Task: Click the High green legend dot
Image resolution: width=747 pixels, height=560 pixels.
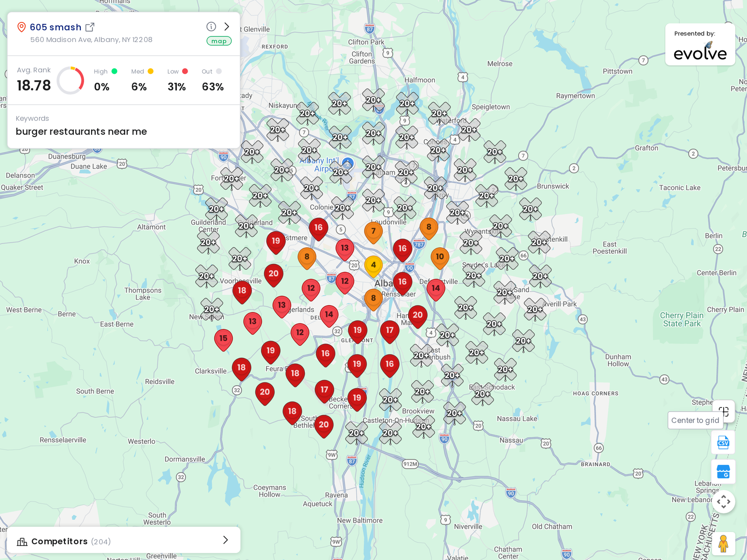Action: click(x=114, y=71)
